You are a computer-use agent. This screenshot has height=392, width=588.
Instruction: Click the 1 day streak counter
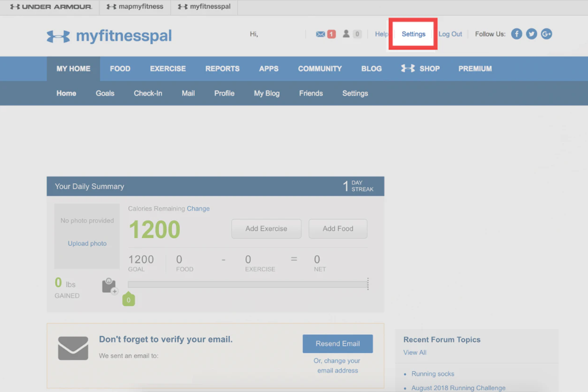coord(358,186)
